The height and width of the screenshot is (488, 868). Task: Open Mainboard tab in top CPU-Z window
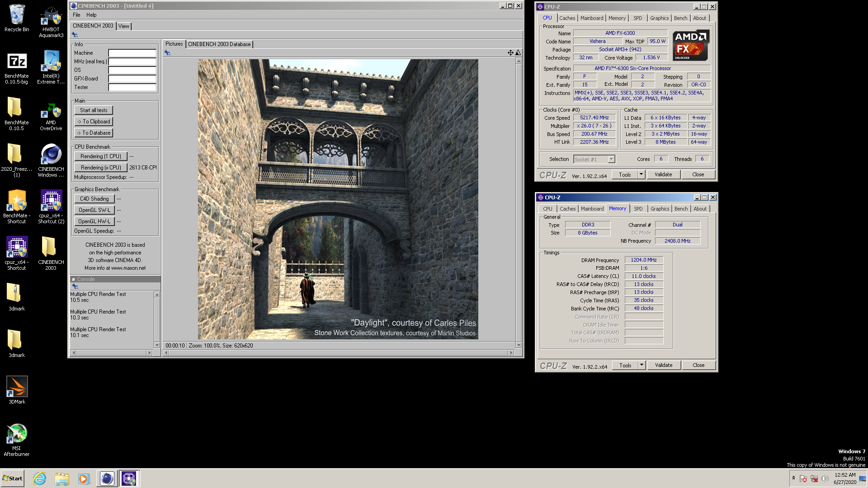592,18
